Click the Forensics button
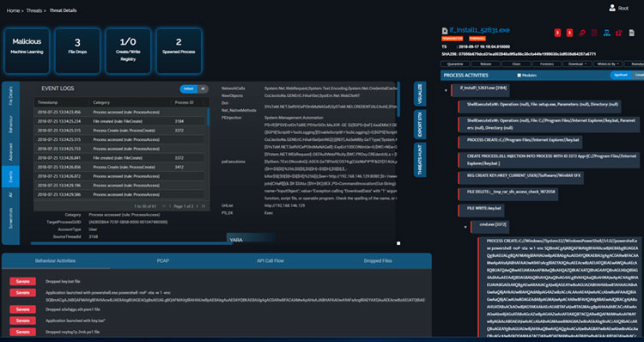 (547, 64)
